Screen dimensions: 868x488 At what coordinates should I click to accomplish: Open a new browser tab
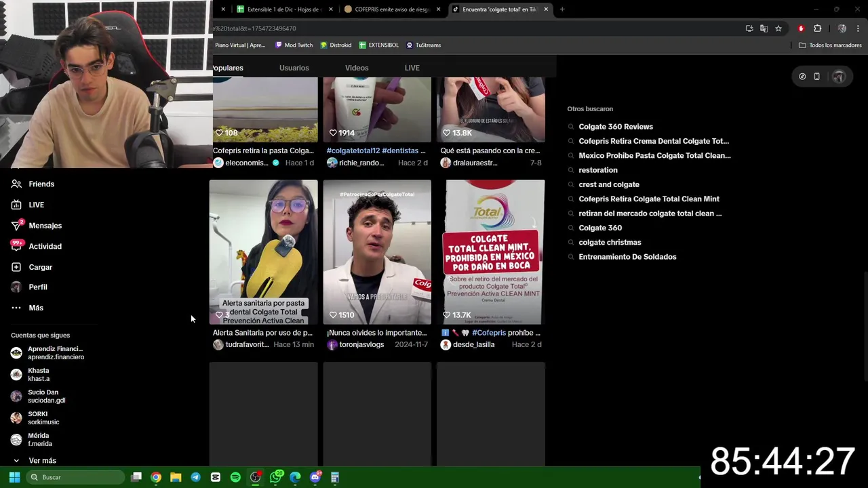[x=562, y=9]
